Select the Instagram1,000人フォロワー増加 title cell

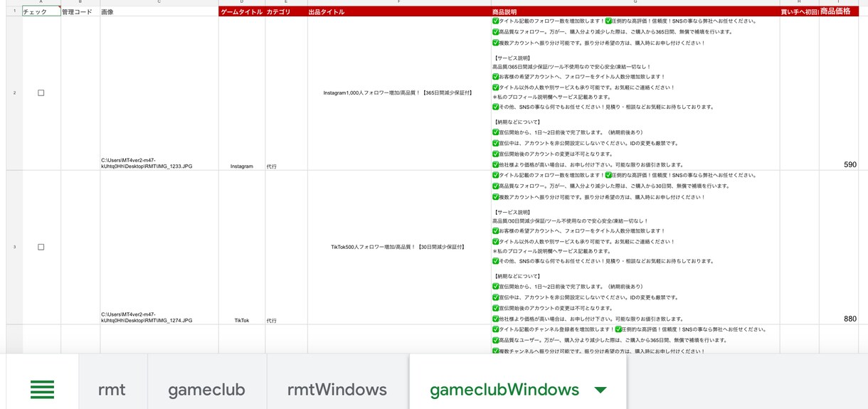pos(399,93)
